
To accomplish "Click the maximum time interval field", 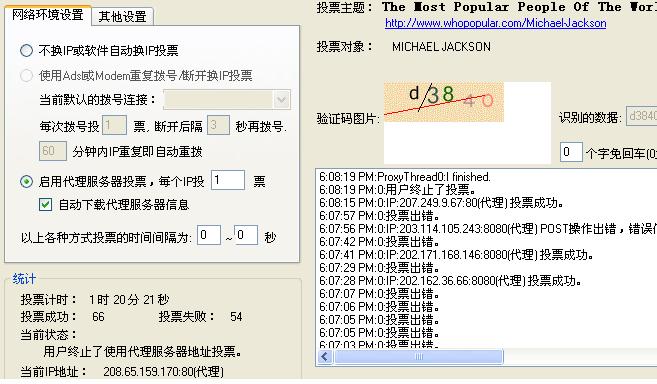I will click(246, 235).
